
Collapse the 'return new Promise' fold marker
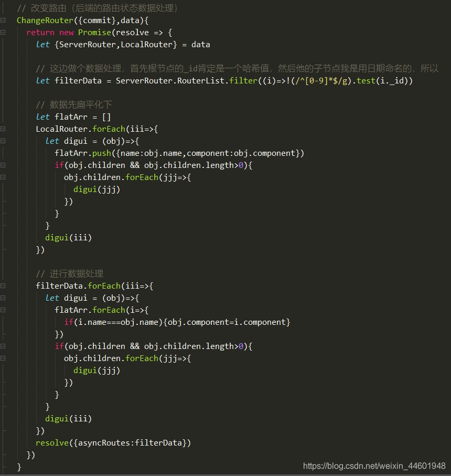3,32
